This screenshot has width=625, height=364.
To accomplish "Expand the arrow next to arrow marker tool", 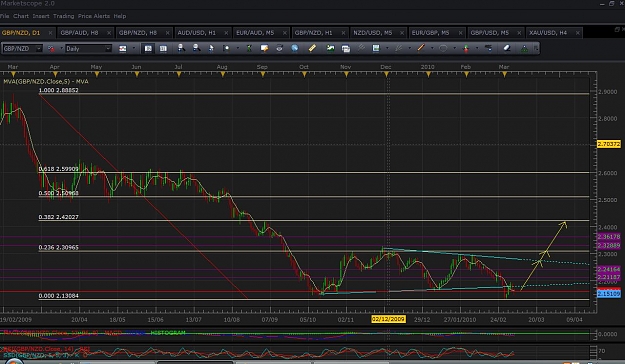I will [x=477, y=49].
